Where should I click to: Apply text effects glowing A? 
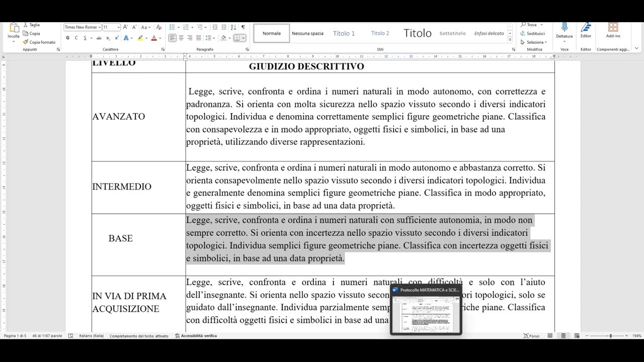point(126,38)
